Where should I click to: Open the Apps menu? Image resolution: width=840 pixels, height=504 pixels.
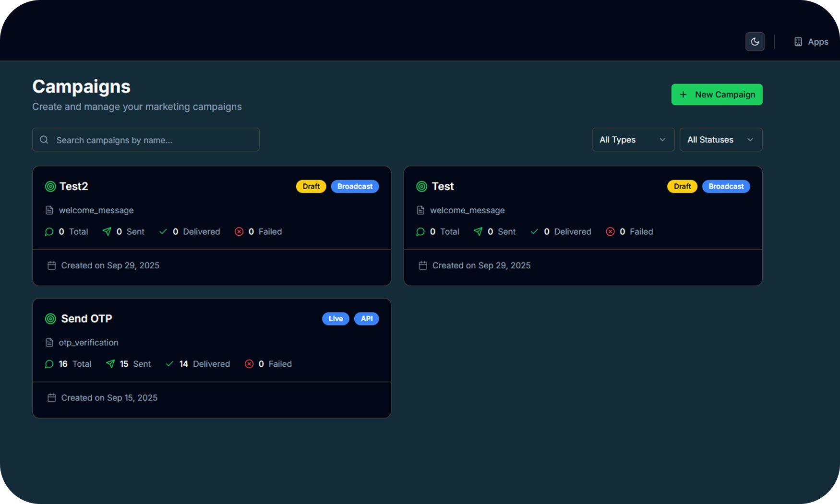[811, 42]
